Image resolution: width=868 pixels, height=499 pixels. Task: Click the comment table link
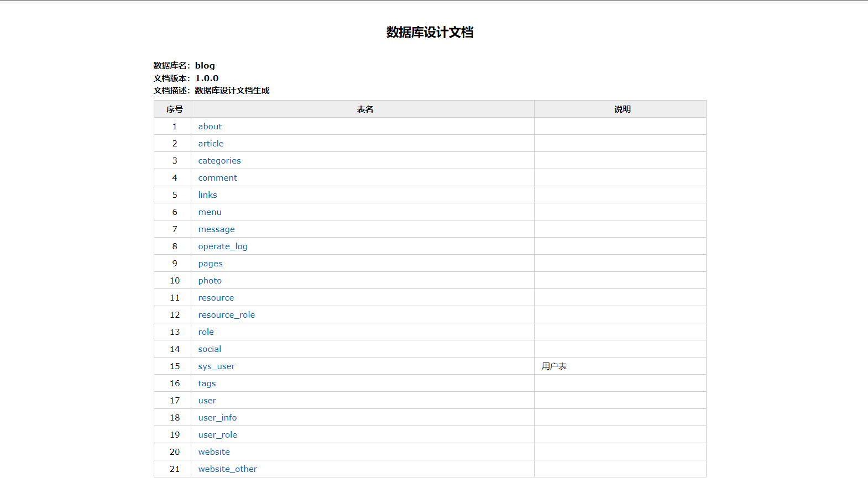(x=218, y=178)
